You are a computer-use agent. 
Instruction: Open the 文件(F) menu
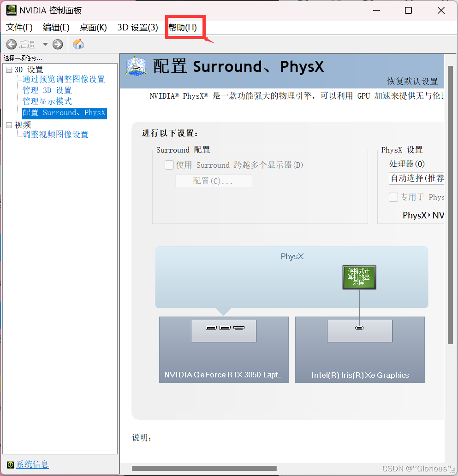click(18, 27)
